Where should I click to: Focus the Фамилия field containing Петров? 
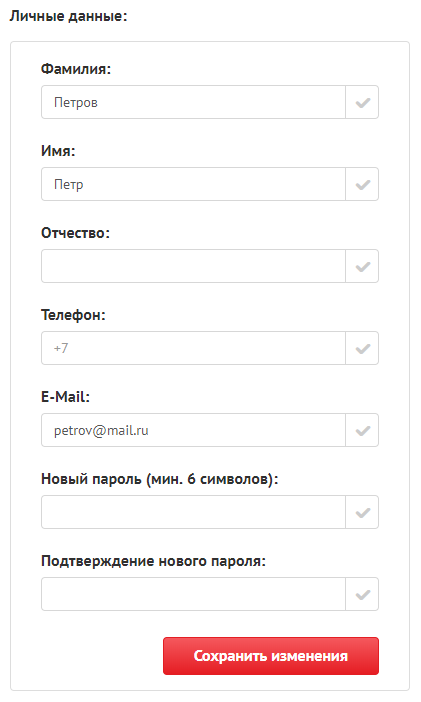[193, 103]
